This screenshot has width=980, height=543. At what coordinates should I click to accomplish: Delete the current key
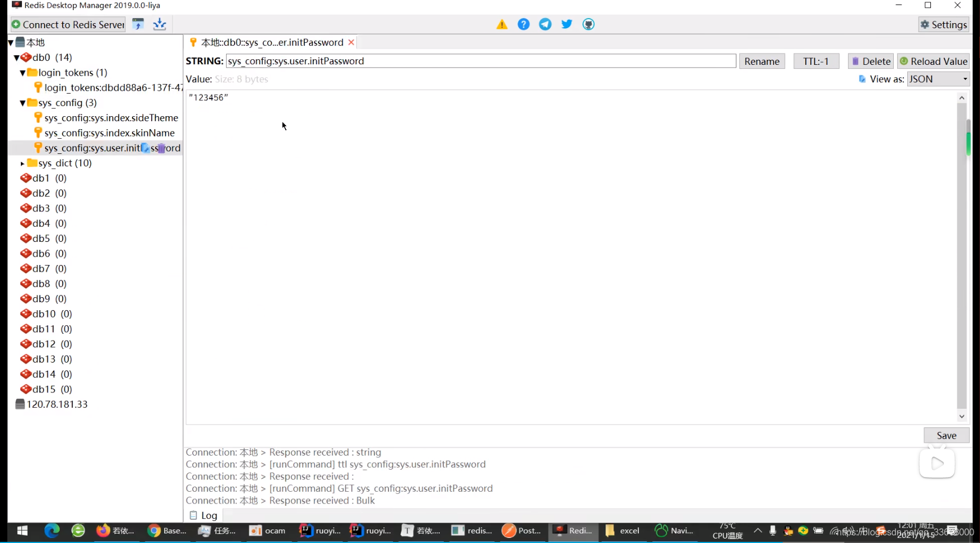tap(871, 61)
